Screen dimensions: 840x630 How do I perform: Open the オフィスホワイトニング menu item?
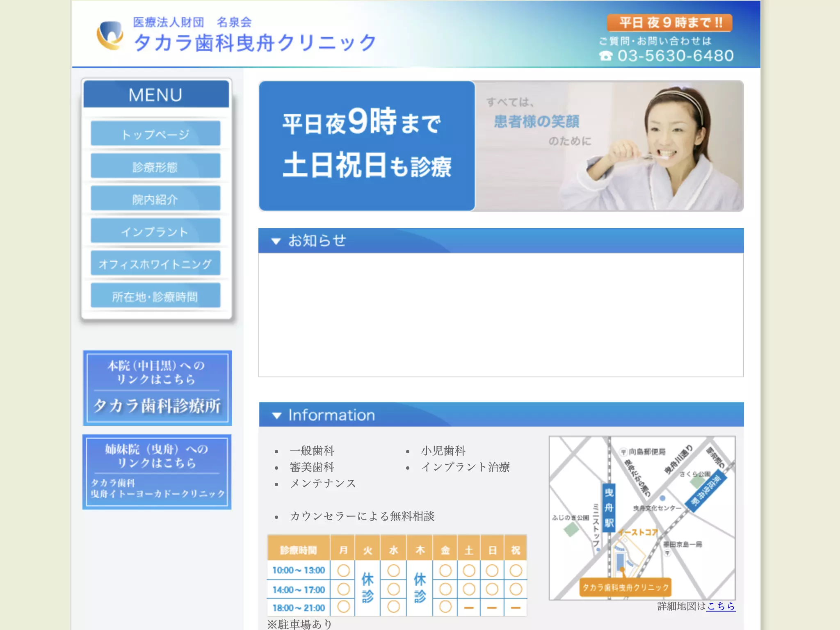click(155, 263)
